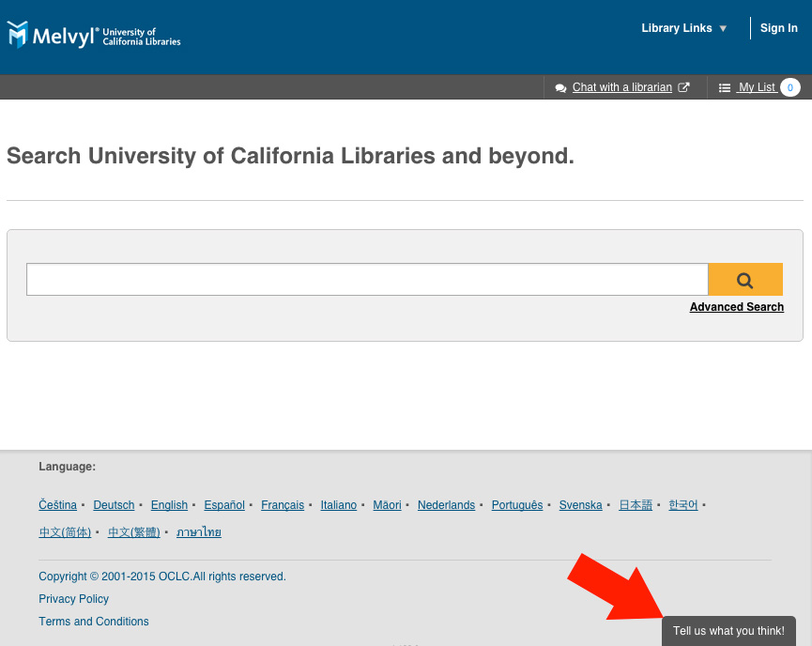Click the My List icon
Image resolution: width=812 pixels, height=646 pixels.
coord(725,87)
